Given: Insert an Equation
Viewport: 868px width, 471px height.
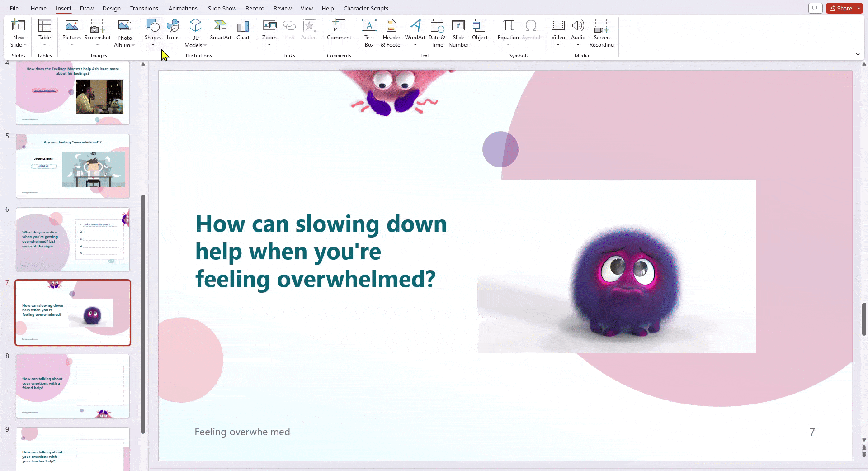Looking at the screenshot, I should click(508, 27).
